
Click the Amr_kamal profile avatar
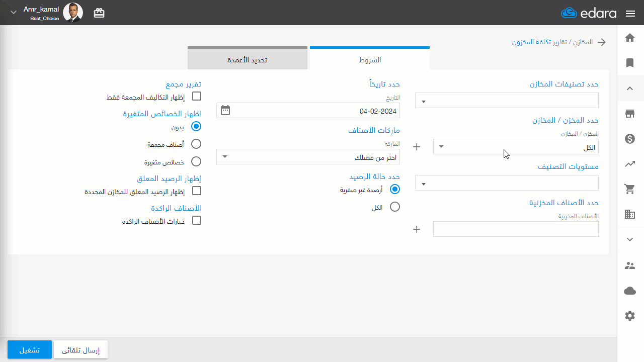click(73, 13)
